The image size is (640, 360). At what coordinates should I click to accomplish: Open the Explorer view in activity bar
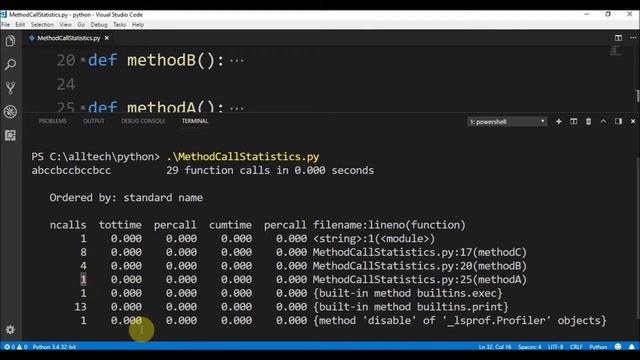(x=11, y=41)
